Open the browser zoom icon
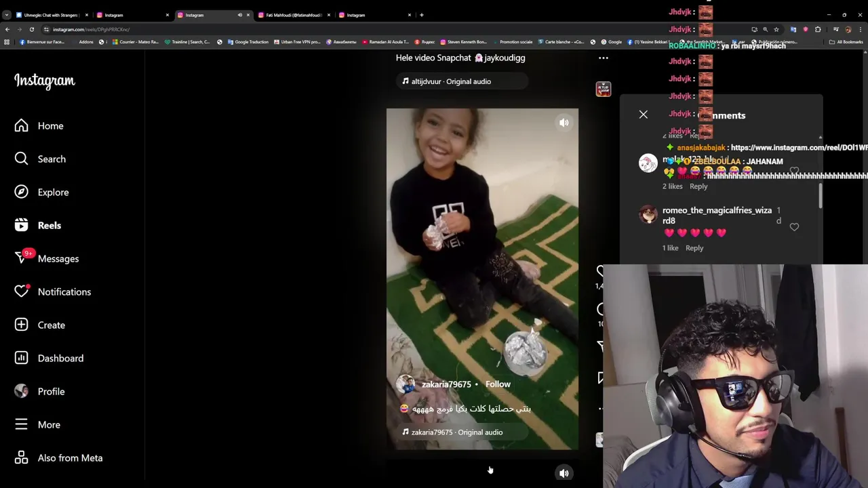Screen dimensions: 868x488 (x=765, y=29)
